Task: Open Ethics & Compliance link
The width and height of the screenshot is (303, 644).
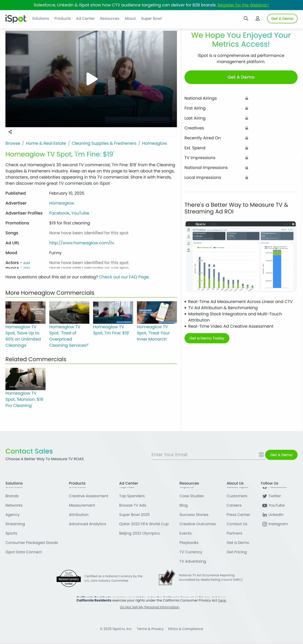Action: click(x=185, y=629)
